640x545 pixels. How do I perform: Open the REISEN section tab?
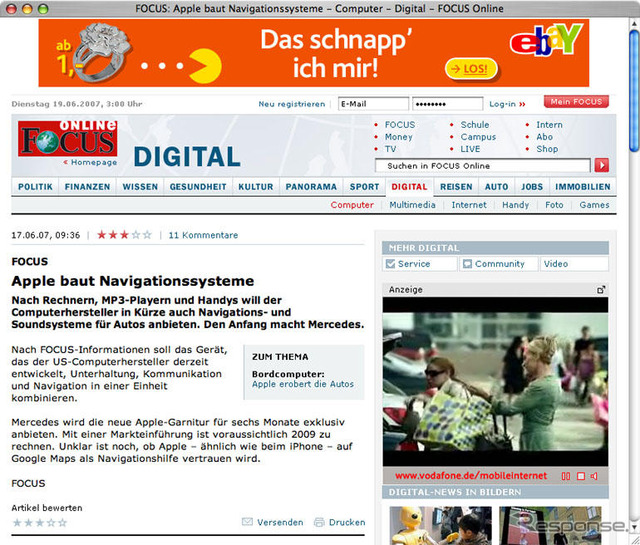[456, 187]
